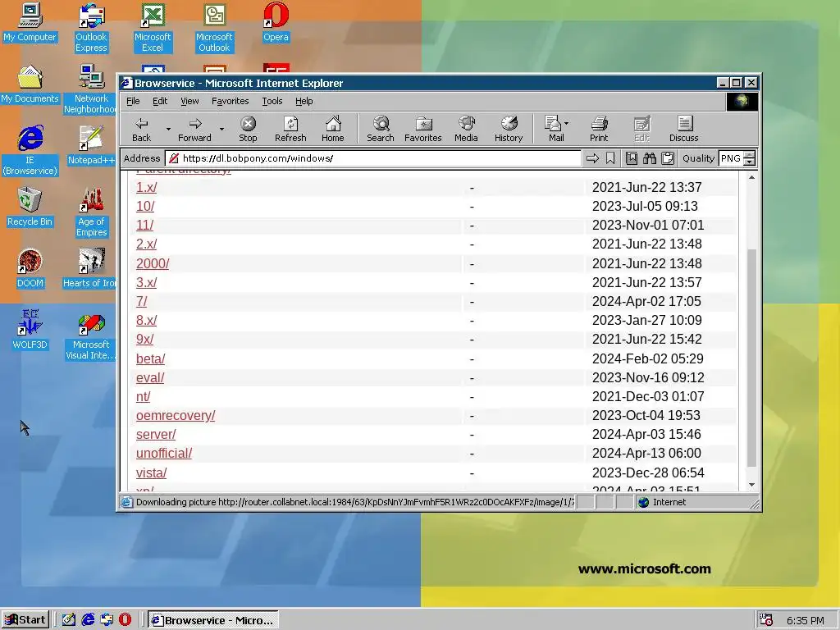The image size is (840, 630).
Task: Open the nt/ directory link
Action: point(143,396)
